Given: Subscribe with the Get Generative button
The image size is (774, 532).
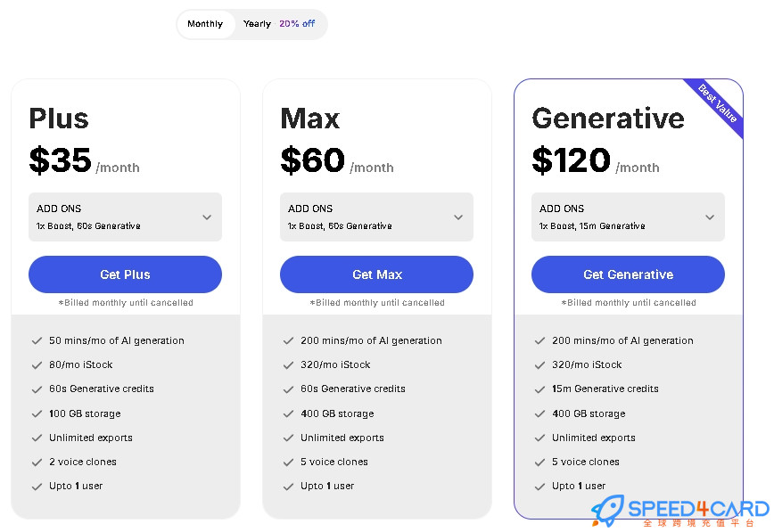Looking at the screenshot, I should 628,274.
